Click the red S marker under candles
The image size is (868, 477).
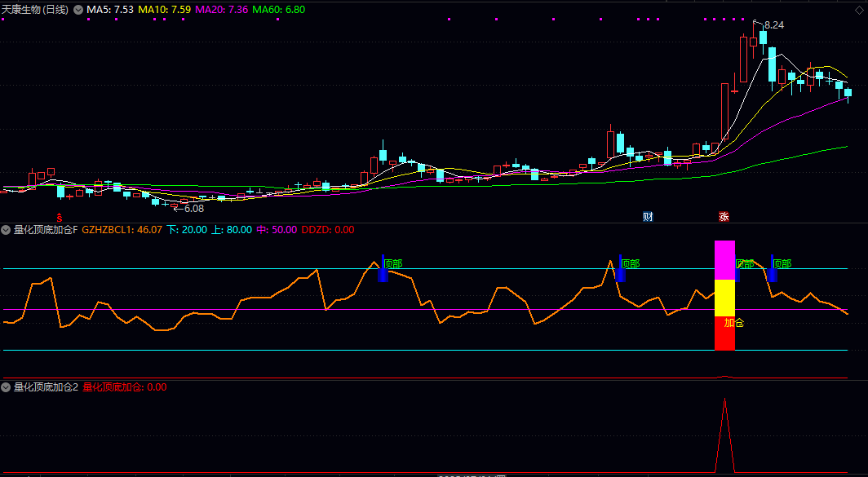[x=59, y=217]
